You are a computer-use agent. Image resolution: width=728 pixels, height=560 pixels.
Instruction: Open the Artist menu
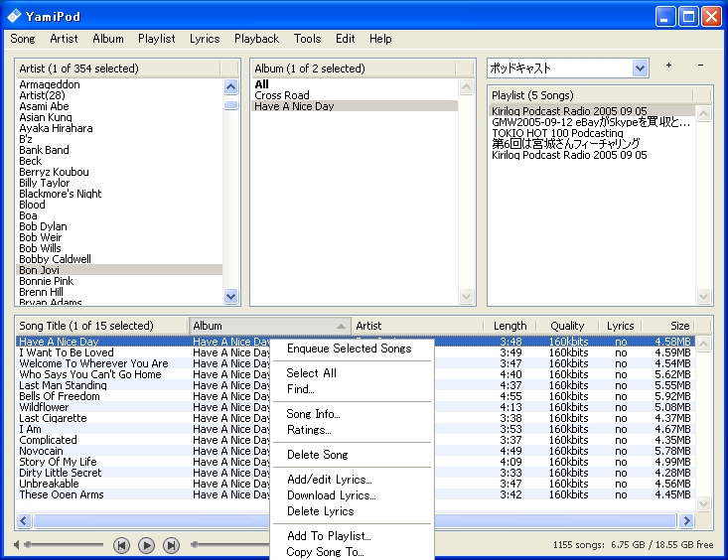point(65,39)
